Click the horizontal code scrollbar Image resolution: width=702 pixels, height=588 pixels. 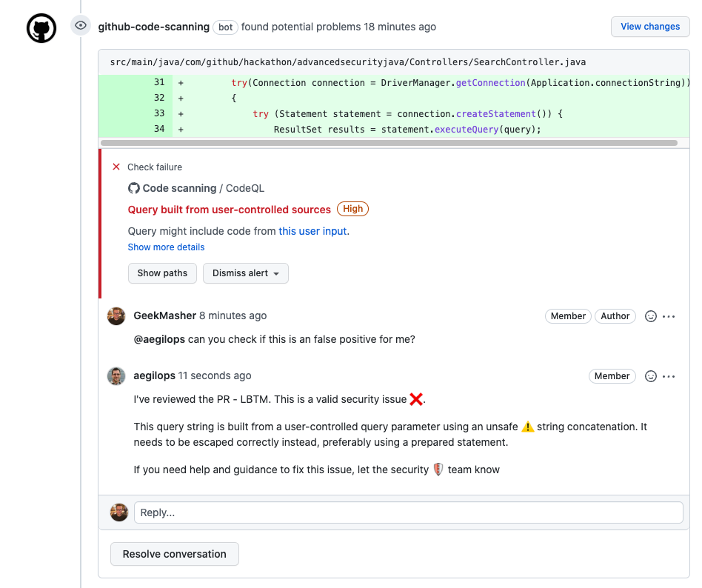[x=389, y=143]
